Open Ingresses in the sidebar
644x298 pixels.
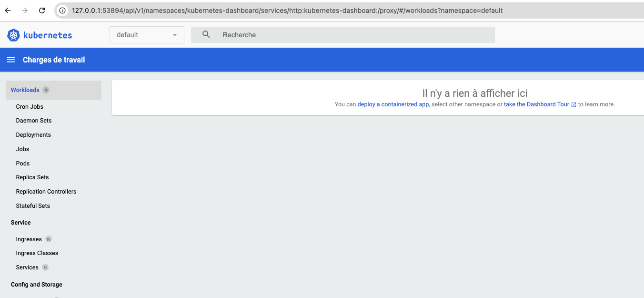29,239
